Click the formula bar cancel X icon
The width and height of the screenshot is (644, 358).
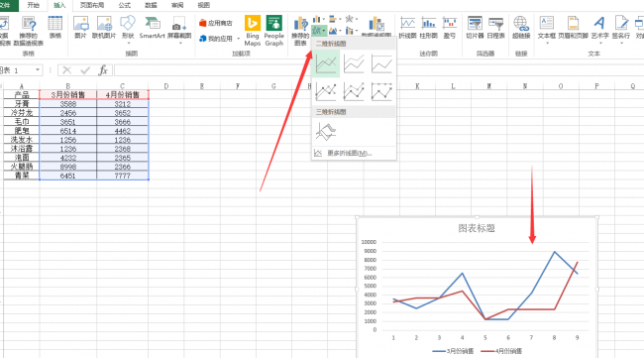click(x=67, y=70)
